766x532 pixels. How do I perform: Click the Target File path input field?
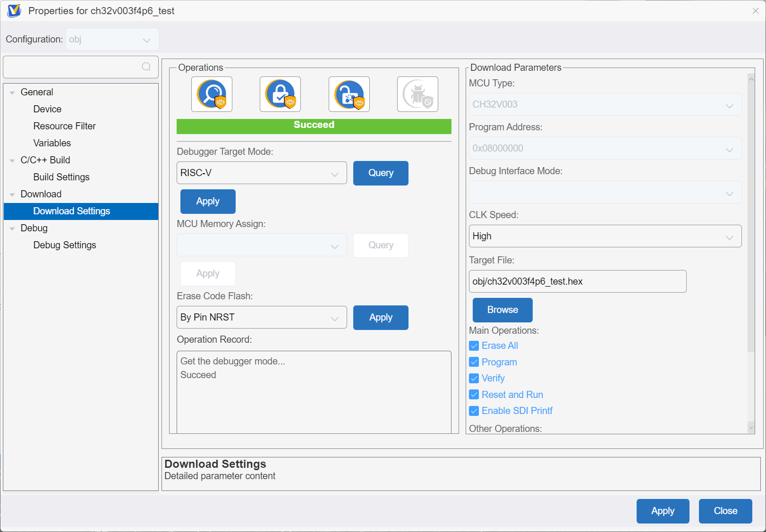pyautogui.click(x=578, y=281)
